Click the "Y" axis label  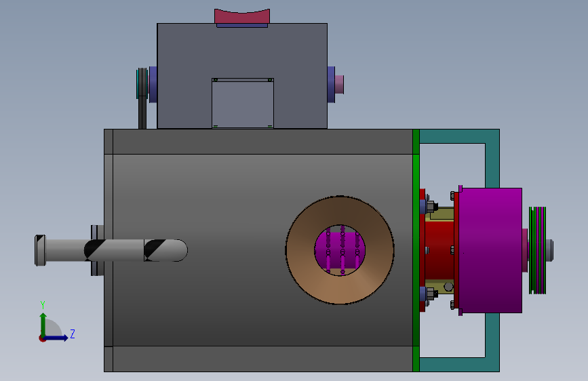coord(43,305)
